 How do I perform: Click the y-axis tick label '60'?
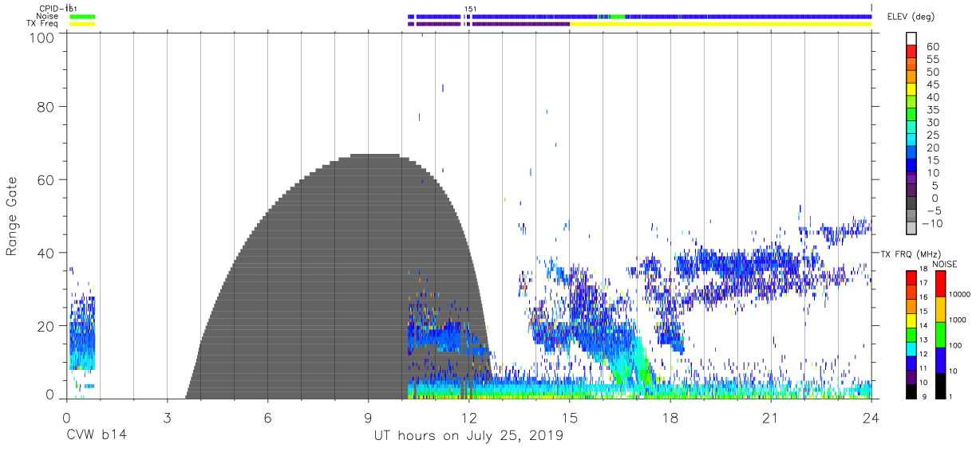pyautogui.click(x=46, y=179)
